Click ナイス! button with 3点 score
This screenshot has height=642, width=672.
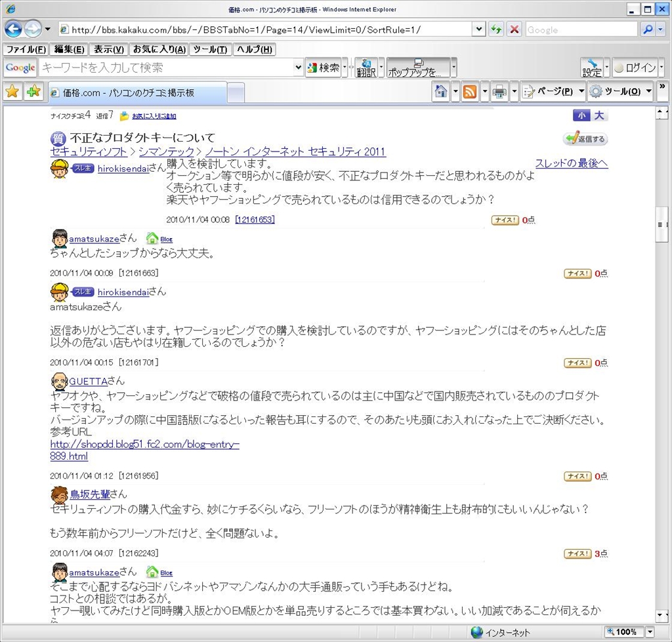tap(577, 553)
